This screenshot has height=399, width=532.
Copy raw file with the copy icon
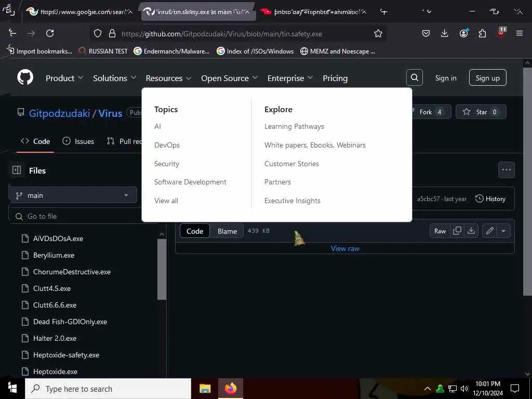457,231
